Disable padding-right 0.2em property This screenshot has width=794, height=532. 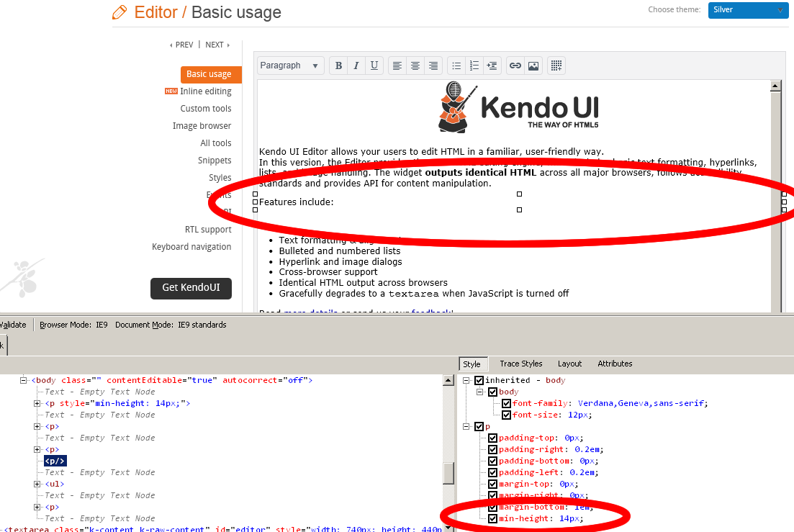[x=492, y=449]
